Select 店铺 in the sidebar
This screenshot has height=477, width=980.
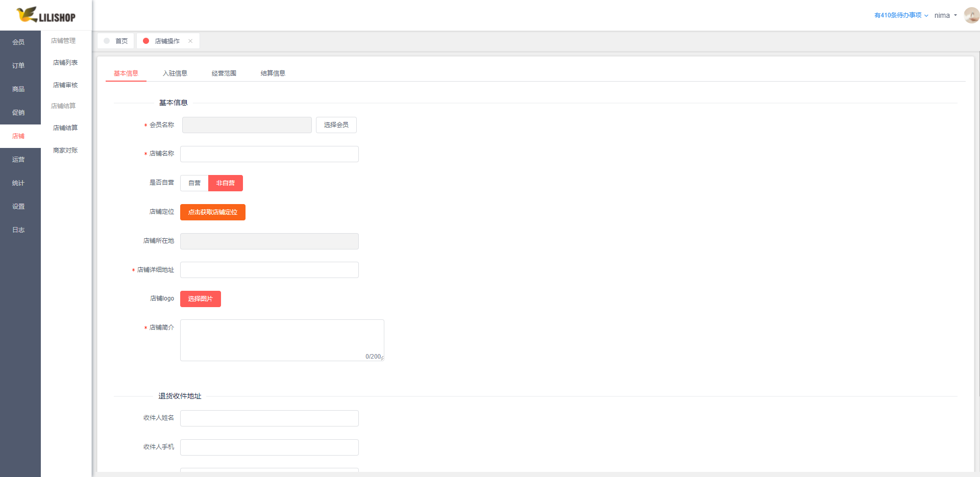(20, 136)
